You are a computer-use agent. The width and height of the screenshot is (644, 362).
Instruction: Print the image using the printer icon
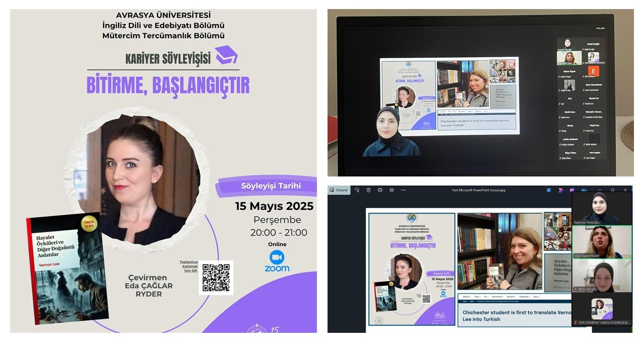pos(380,190)
